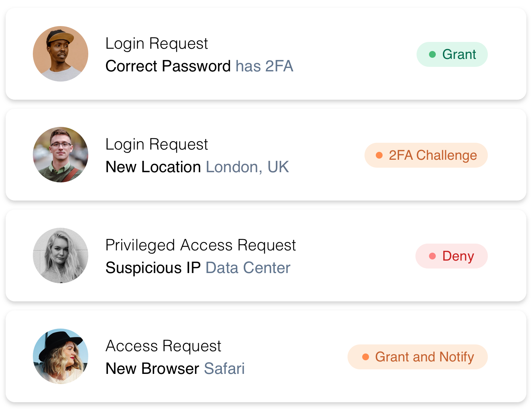Click the Grant and Notify badge

pyautogui.click(x=417, y=357)
